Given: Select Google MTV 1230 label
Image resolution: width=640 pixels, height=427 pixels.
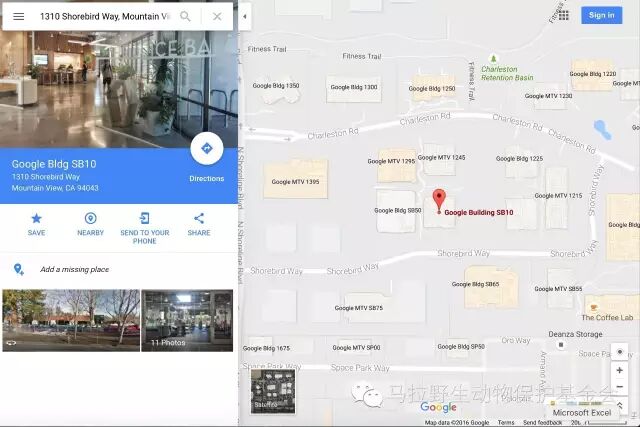Looking at the screenshot, I should [x=549, y=96].
